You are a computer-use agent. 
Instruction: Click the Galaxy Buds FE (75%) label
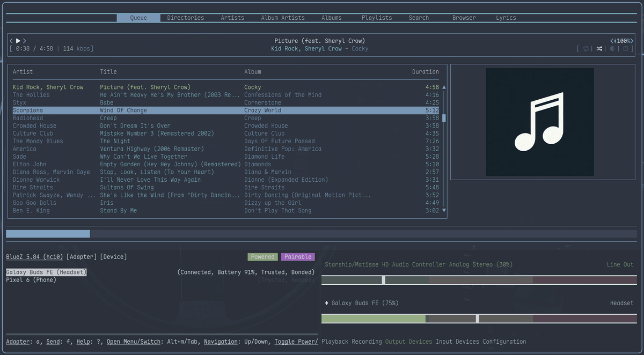pos(365,303)
